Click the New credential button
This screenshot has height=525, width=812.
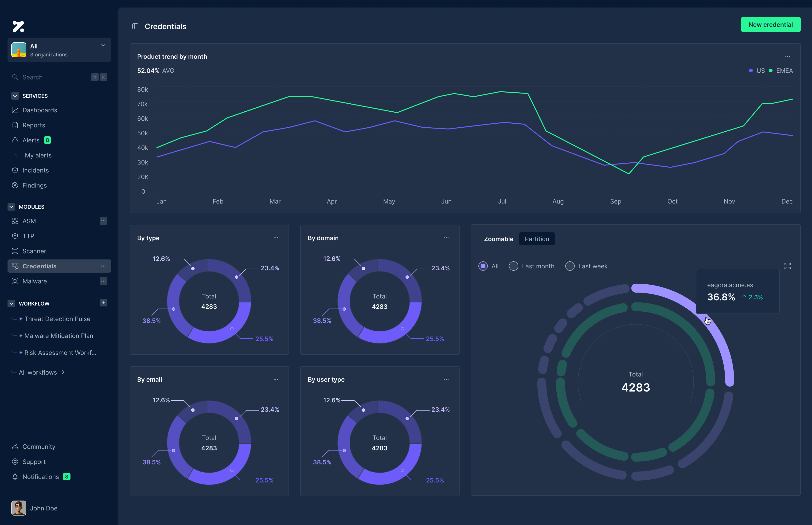click(770, 24)
